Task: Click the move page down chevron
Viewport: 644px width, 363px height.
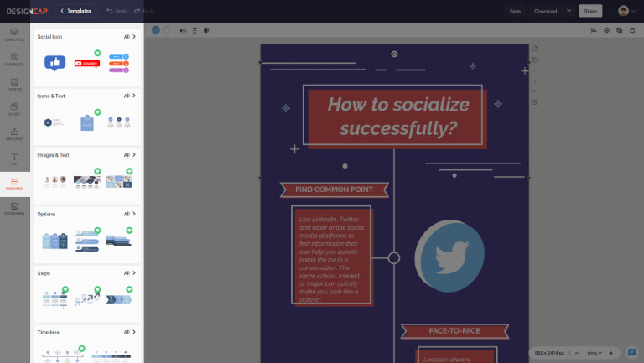Action: pos(535,91)
